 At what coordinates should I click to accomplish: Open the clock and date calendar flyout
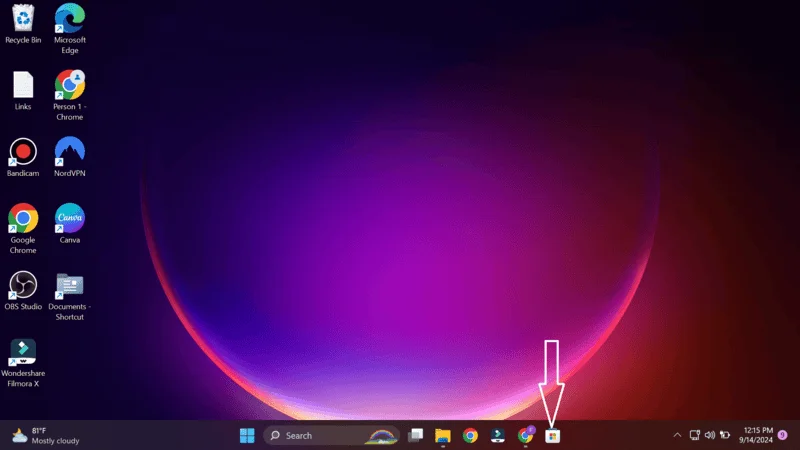pyautogui.click(x=759, y=436)
